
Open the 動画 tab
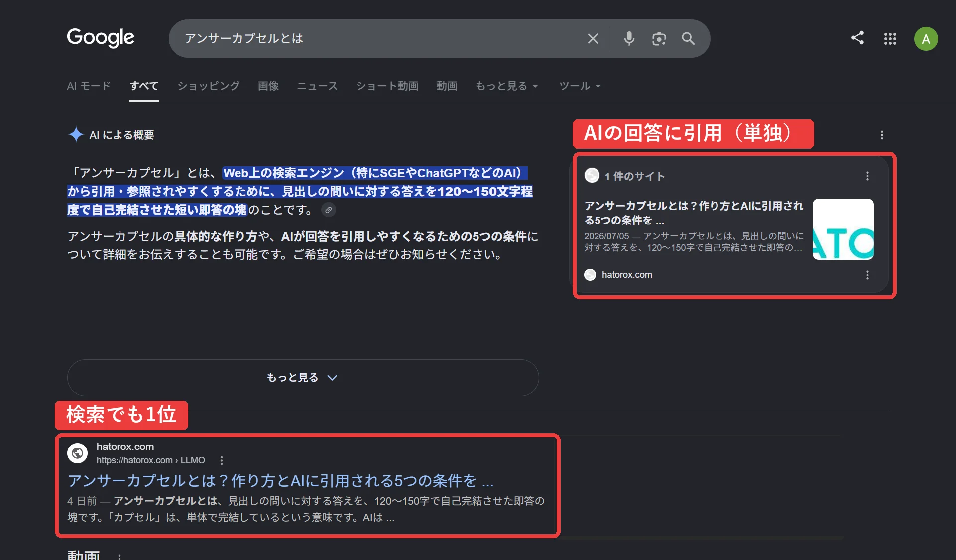click(447, 86)
